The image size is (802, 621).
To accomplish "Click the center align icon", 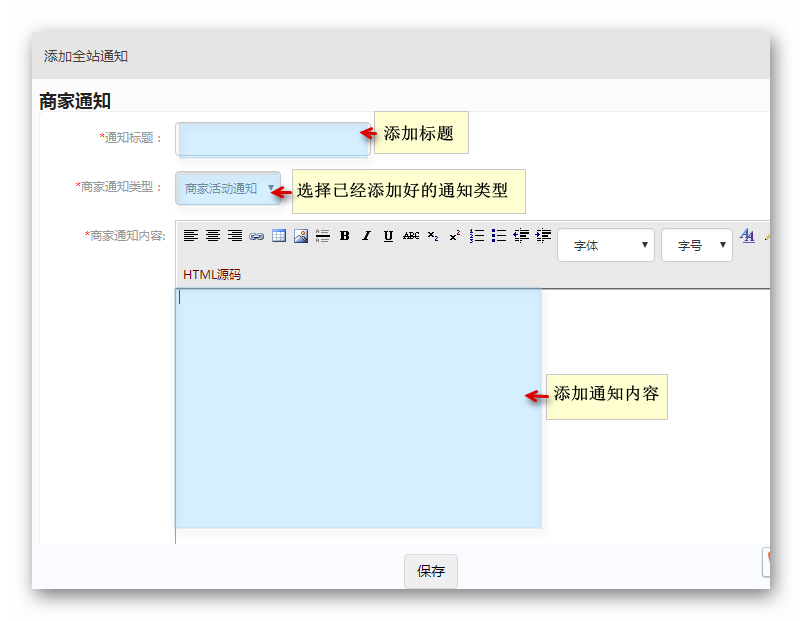I will coord(213,235).
